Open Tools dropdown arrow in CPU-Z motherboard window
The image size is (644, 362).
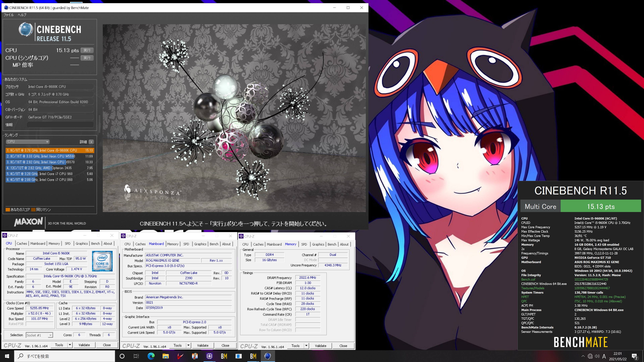(x=189, y=346)
